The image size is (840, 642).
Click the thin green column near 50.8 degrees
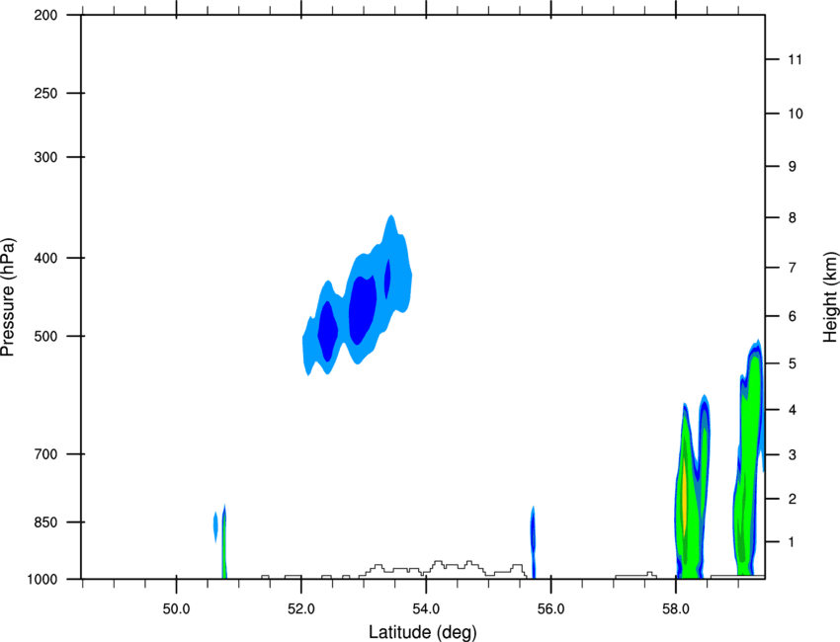pos(224,542)
